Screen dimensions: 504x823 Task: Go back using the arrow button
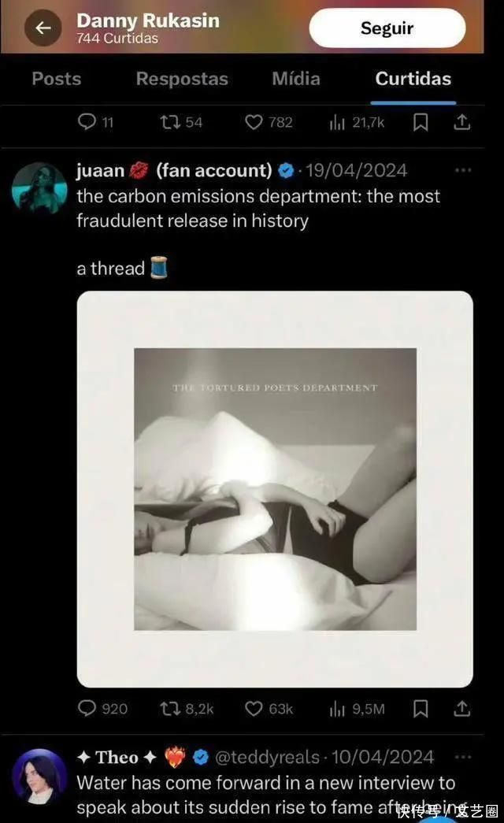pos(43,28)
